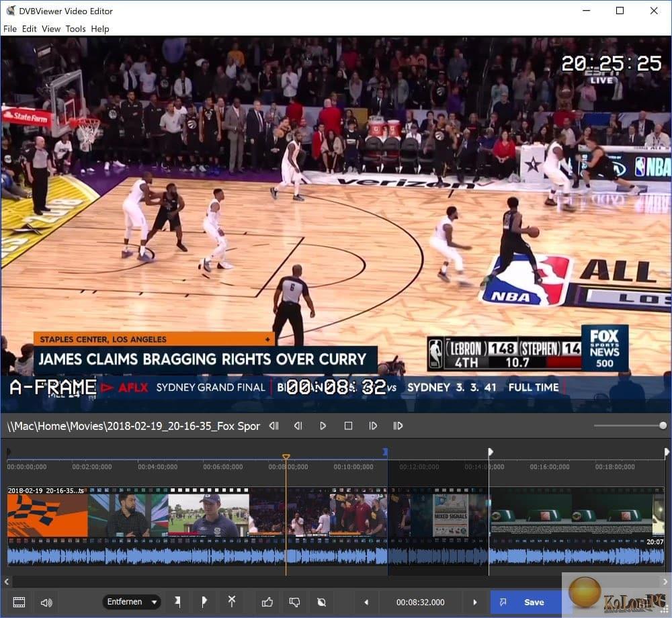Select the start marker at timeline beginning
Screen dimensions: 672x618
click(9, 452)
